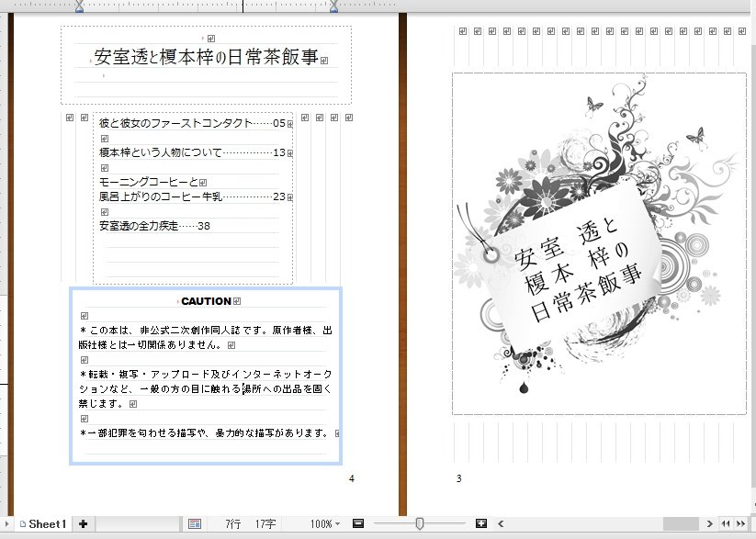Click the line 禁じます。

point(102,403)
